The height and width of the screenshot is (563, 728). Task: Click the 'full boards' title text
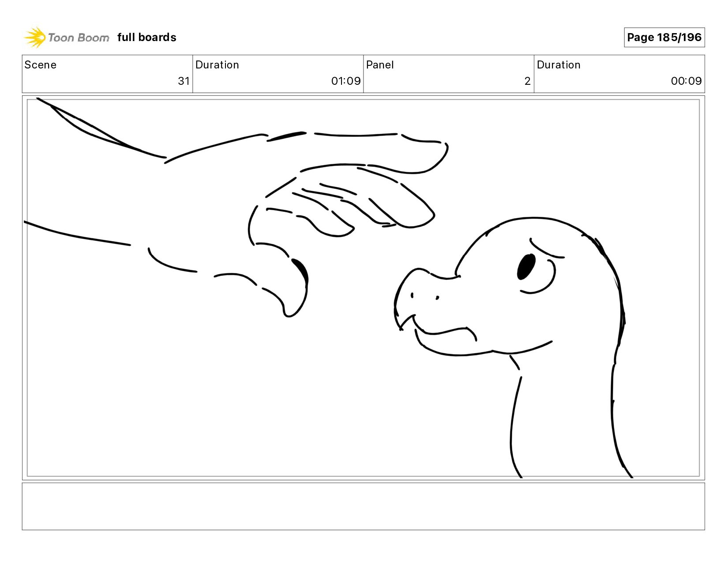[x=147, y=38]
